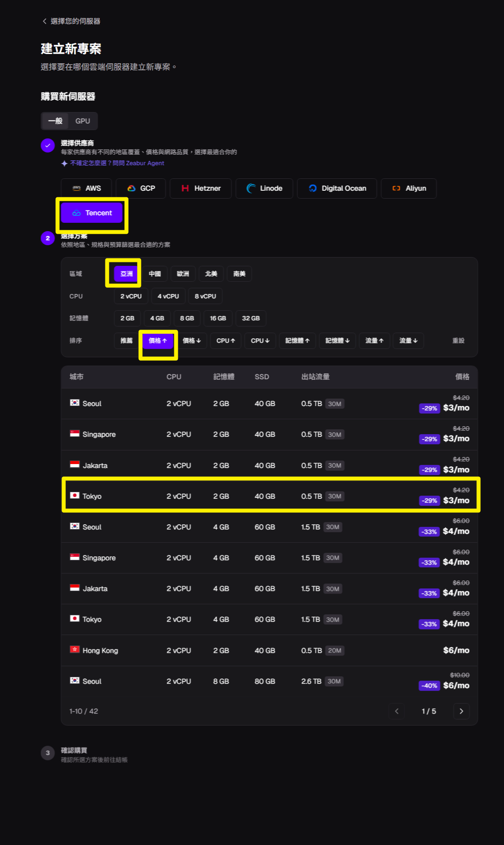
Task: Sort plans by memory ascending
Action: [x=297, y=341]
